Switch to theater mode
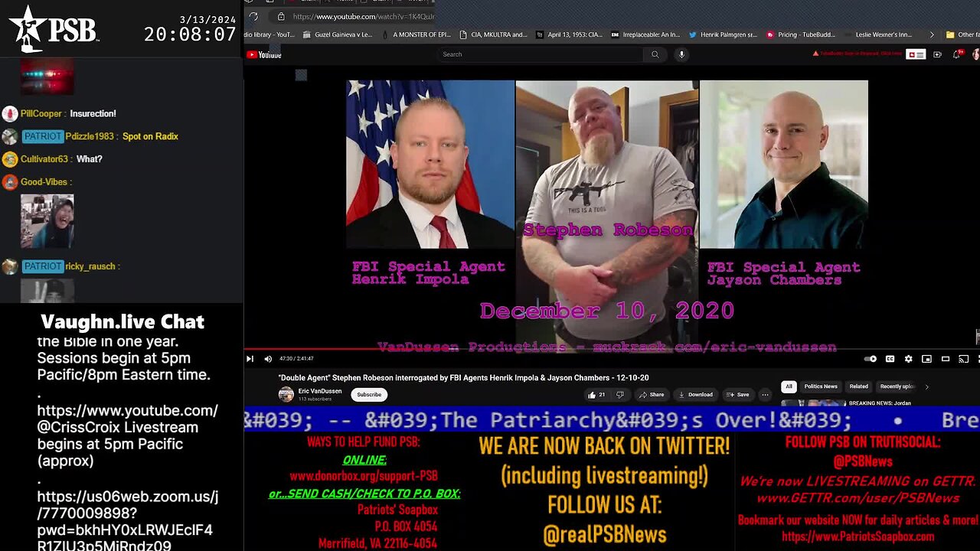 (x=946, y=359)
